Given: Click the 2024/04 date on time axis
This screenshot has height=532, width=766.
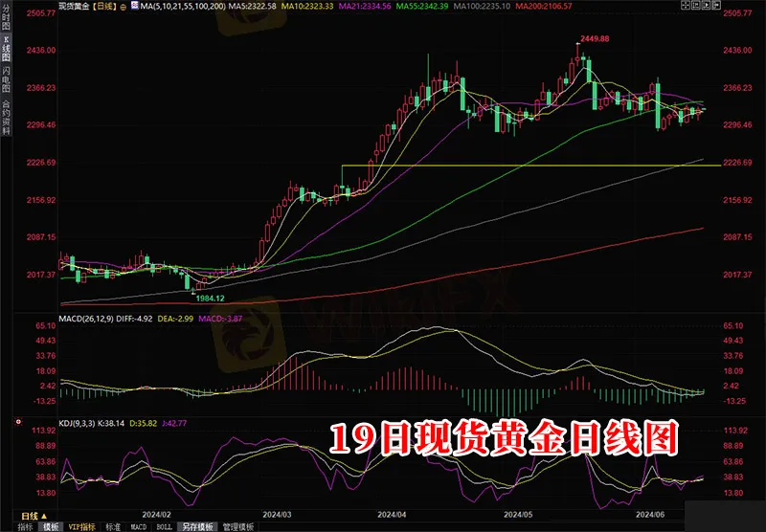Looking at the screenshot, I should (x=392, y=515).
